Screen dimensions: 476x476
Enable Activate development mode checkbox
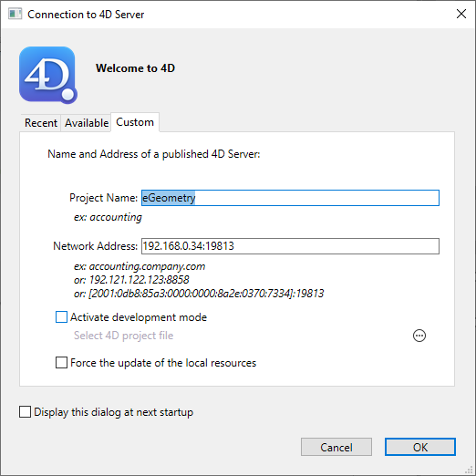point(61,316)
